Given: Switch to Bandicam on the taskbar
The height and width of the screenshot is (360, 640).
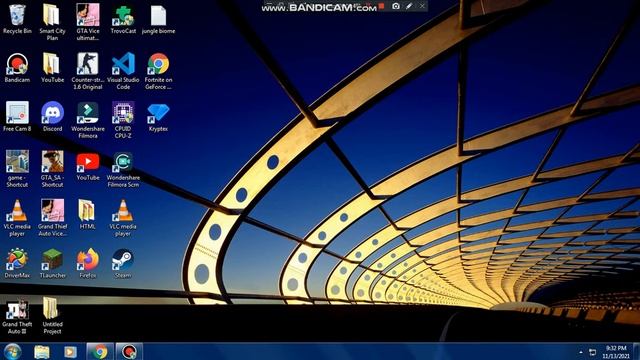Looking at the screenshot, I should [129, 352].
